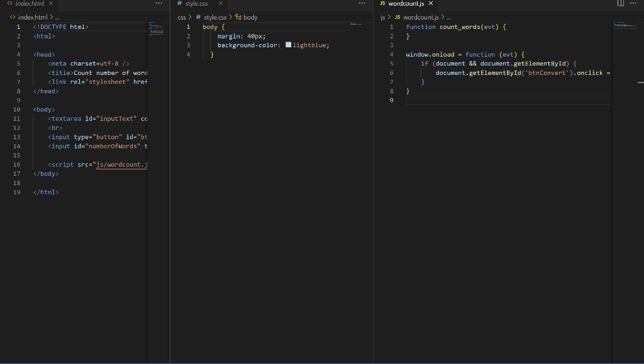The width and height of the screenshot is (644, 364).
Task: Click the HTML file icon in index.html tab
Action: coord(9,3)
